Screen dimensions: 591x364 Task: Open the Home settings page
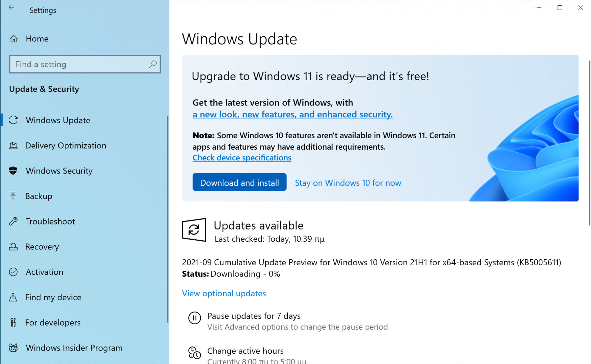(x=37, y=39)
